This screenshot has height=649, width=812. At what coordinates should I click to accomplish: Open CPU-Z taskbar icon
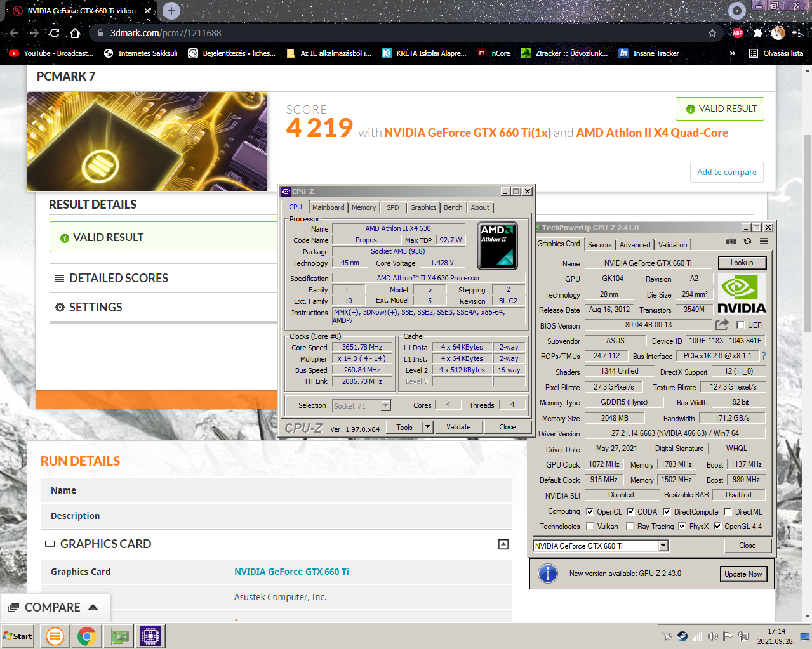(x=150, y=636)
